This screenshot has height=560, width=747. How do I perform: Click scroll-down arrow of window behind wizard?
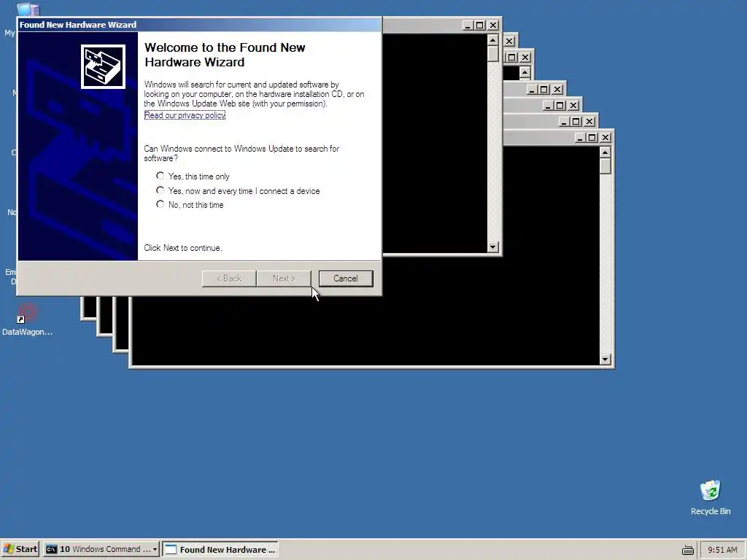point(493,246)
